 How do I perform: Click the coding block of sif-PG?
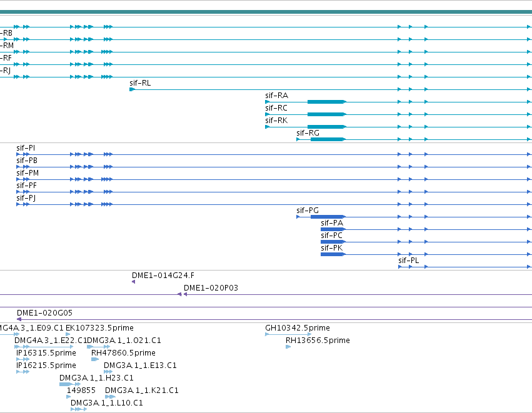328,217
